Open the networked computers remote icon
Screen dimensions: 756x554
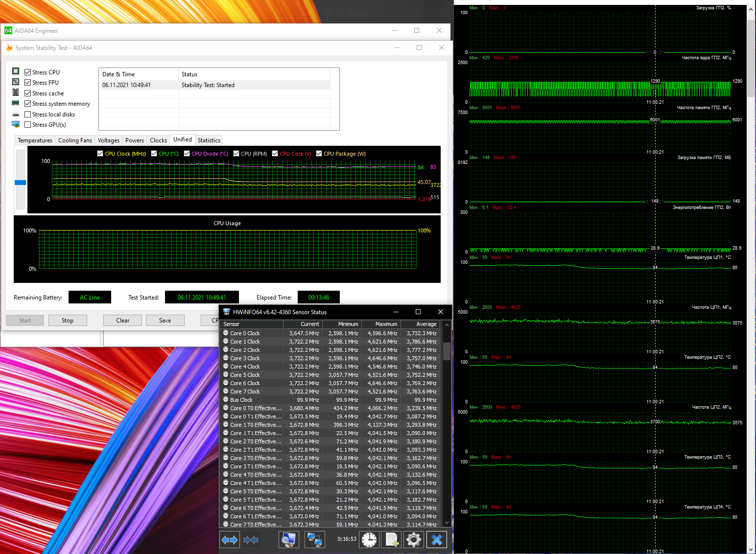pos(314,540)
